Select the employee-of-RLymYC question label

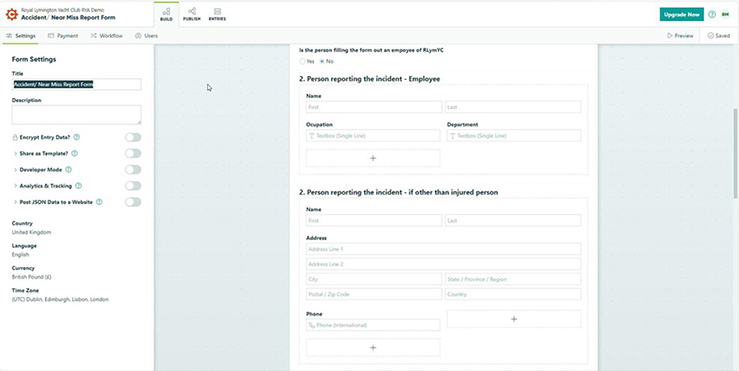(371, 49)
